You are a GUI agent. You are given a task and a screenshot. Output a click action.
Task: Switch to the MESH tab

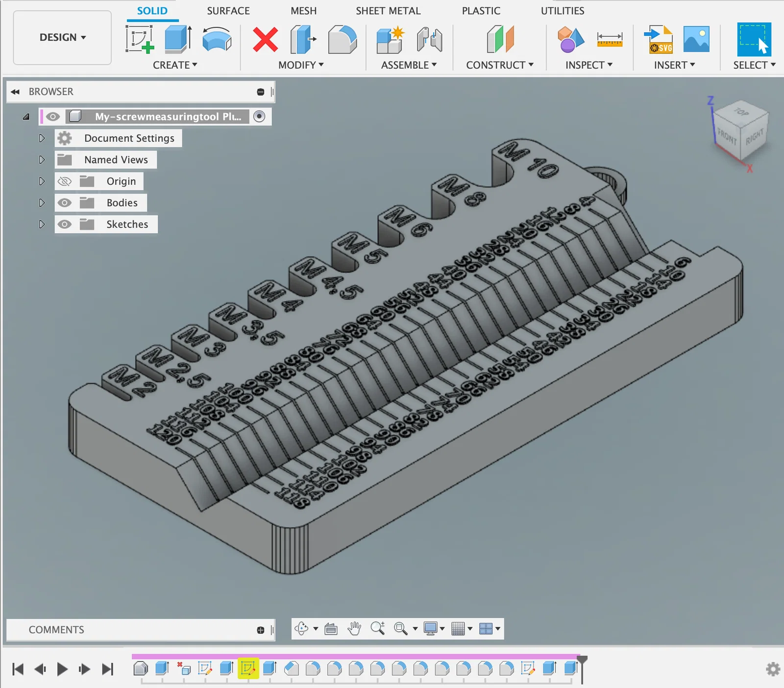304,11
